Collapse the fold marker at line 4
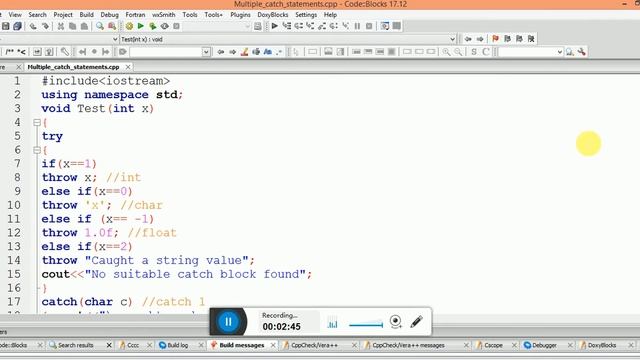640x360 pixels. tap(37, 122)
